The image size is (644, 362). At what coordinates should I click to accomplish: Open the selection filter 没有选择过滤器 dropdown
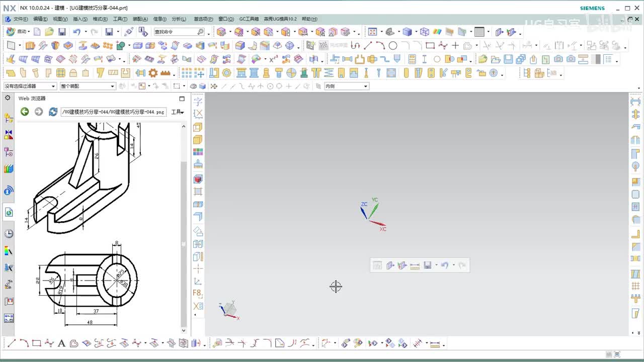tap(30, 86)
